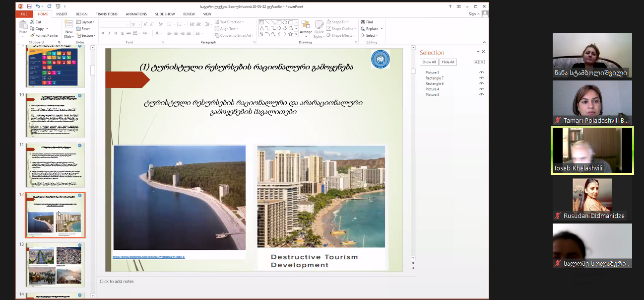Click the New Slide icon
Viewport: 644px width, 300px height.
[68, 25]
